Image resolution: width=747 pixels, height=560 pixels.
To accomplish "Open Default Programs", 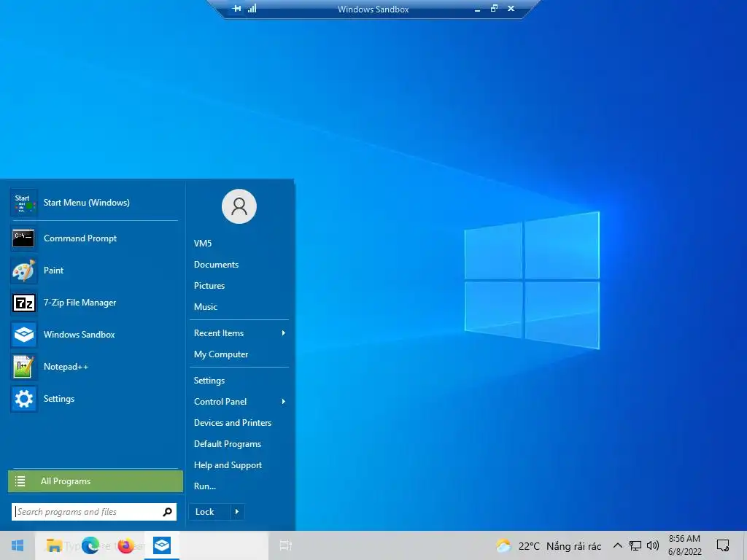I will coord(228,444).
